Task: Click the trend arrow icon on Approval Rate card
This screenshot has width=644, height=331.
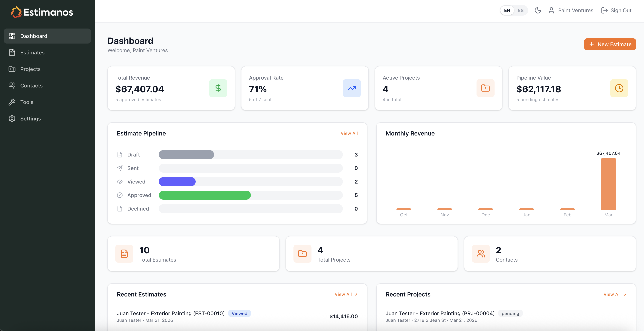Action: click(x=351, y=88)
